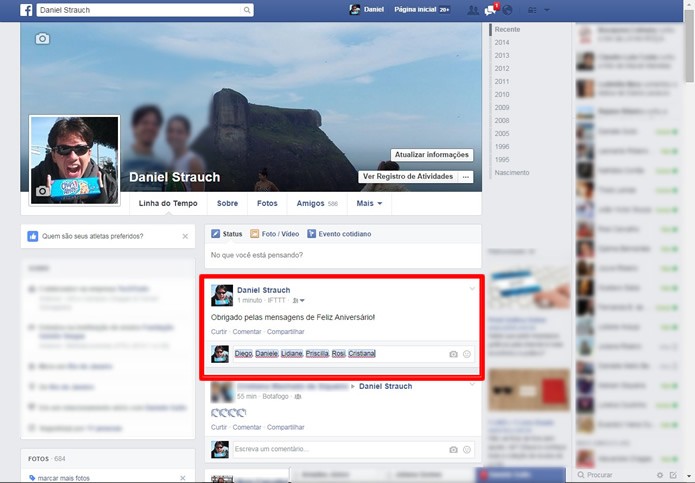Click the profile picture camera icon
The width and height of the screenshot is (695, 483).
click(x=43, y=191)
